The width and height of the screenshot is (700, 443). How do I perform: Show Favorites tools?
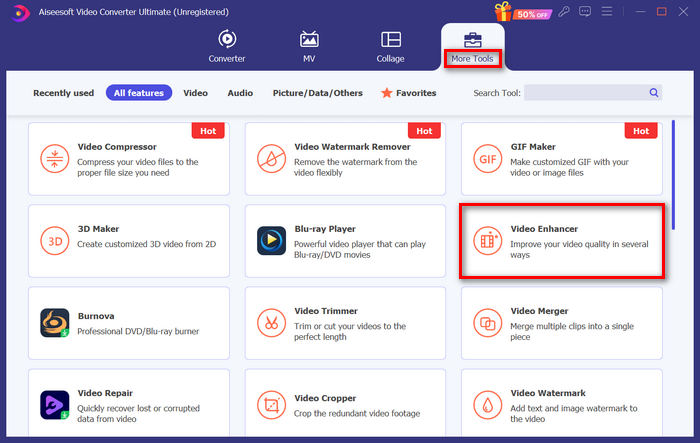click(408, 93)
